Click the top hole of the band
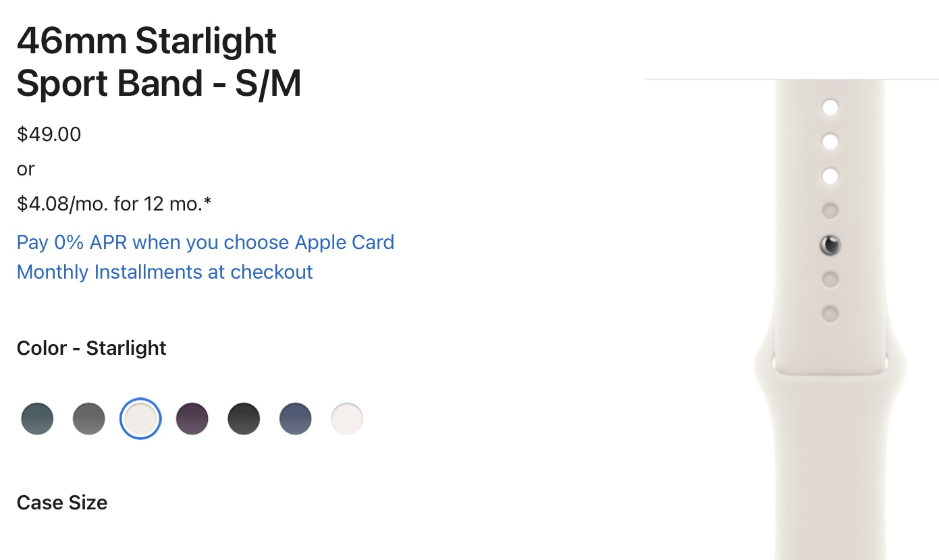 point(830,107)
